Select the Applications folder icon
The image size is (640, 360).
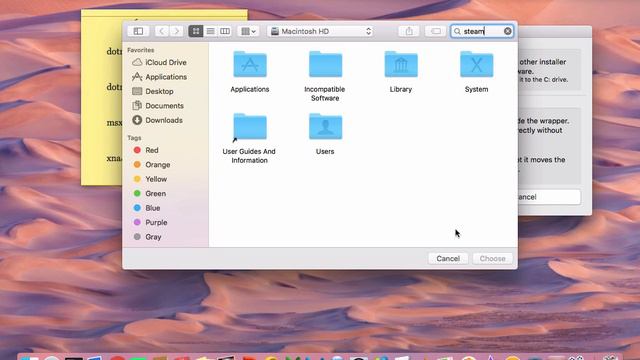(x=250, y=64)
